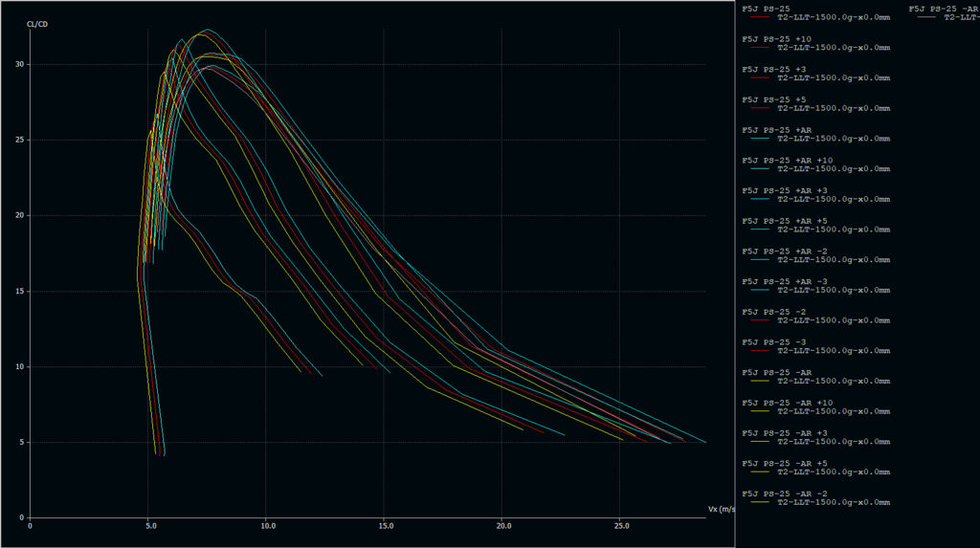Click the CL/CD vertical axis title
Image resolution: width=980 pixels, height=548 pixels.
[36, 24]
